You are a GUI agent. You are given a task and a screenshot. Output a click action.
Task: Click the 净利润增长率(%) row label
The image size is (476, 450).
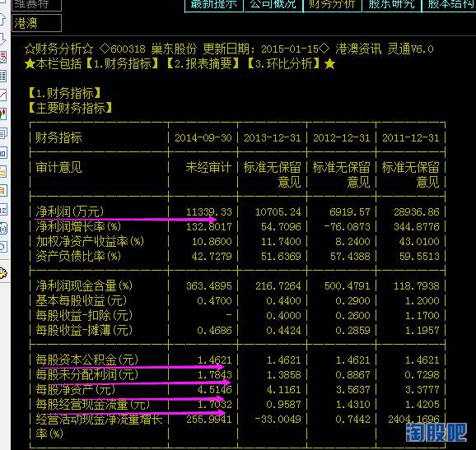point(78,226)
